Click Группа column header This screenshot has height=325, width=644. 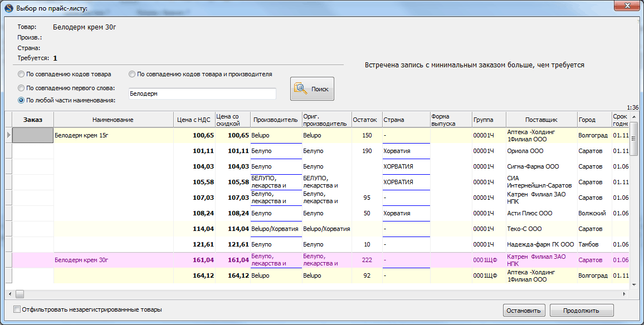point(489,120)
